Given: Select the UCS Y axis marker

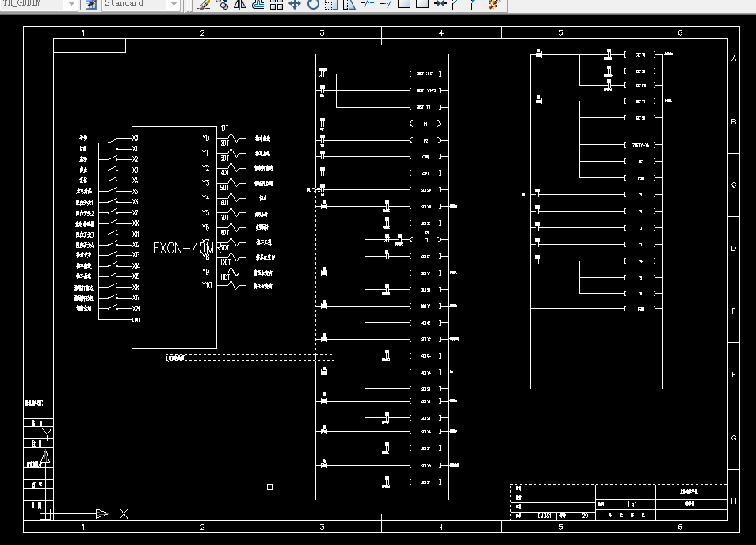Looking at the screenshot, I should pos(47,433).
